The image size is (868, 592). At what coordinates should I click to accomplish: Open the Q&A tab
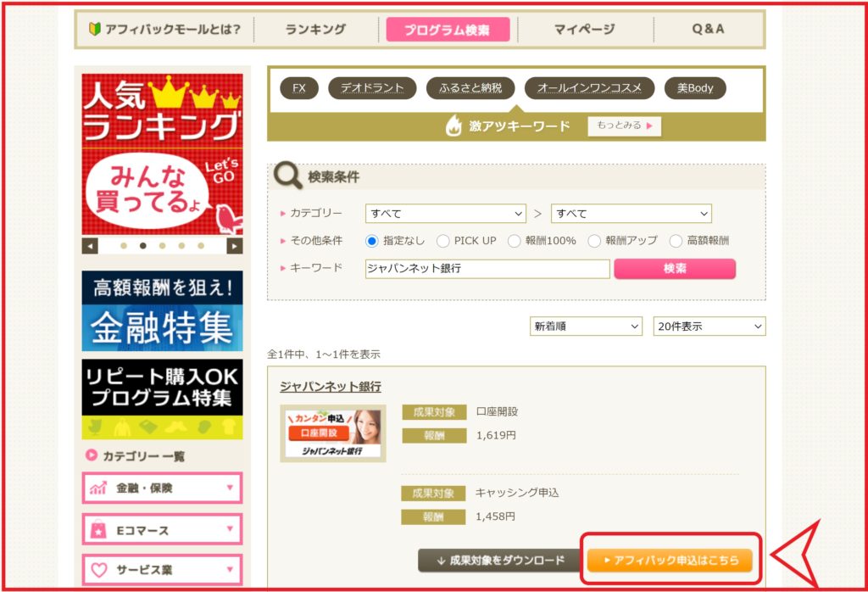(708, 29)
